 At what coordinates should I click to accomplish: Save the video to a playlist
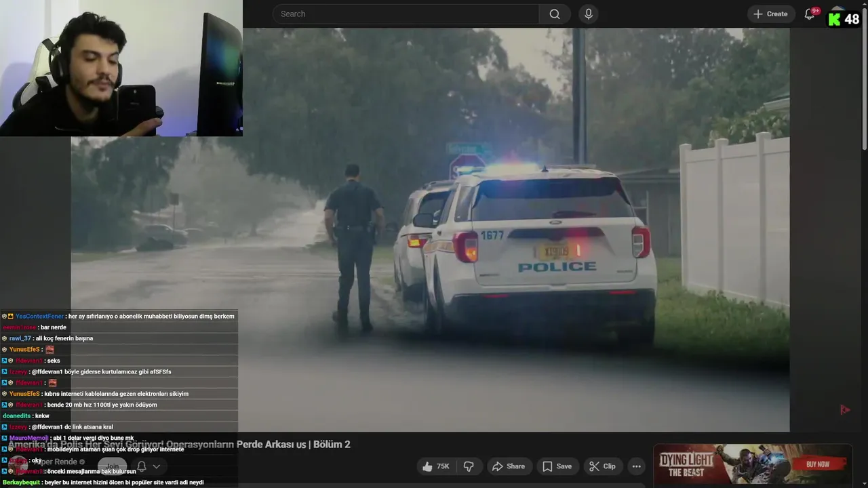point(557,466)
